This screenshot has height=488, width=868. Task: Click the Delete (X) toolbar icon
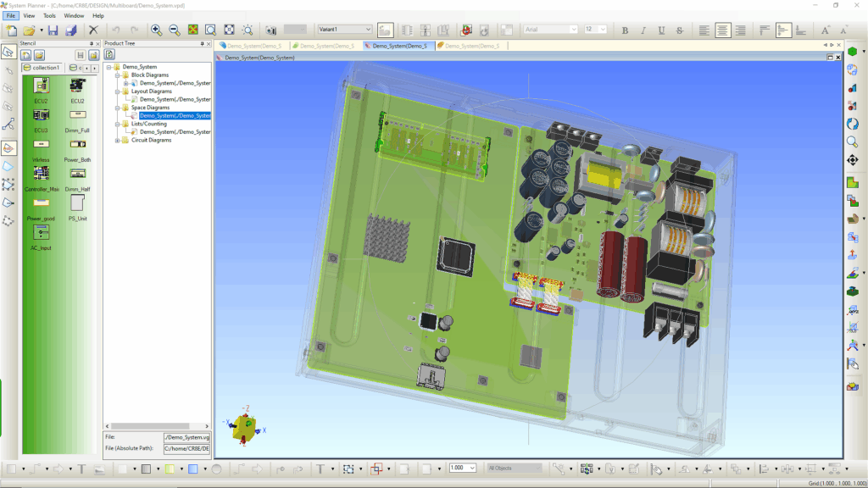[x=93, y=30]
